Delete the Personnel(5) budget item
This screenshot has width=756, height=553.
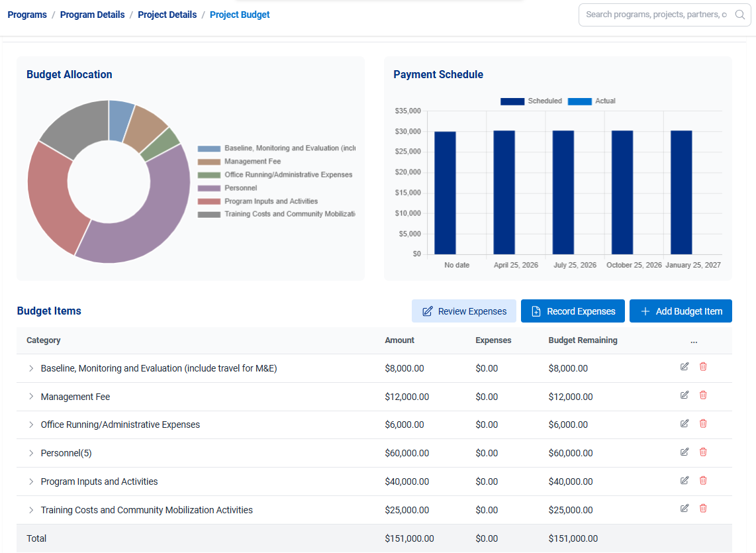point(703,452)
